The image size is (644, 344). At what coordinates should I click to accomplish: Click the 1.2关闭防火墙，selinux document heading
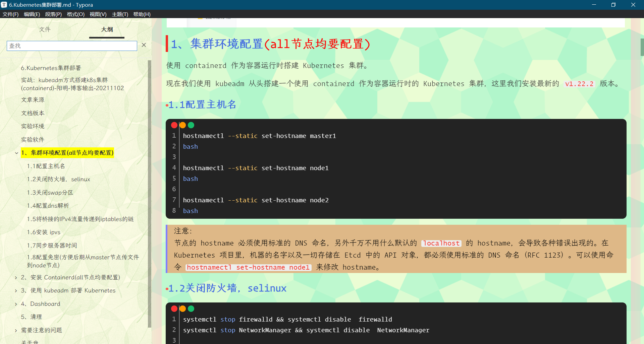click(x=227, y=288)
